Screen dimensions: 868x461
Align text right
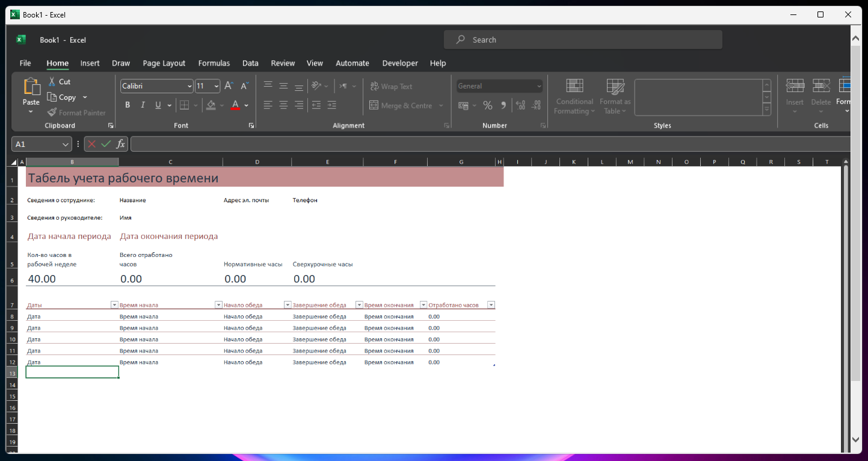pyautogui.click(x=299, y=105)
